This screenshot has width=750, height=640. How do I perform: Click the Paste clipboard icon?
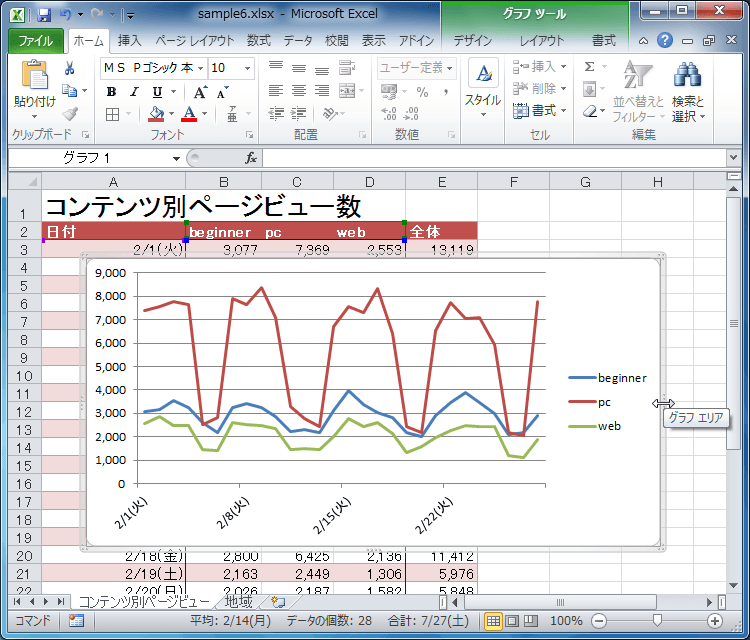point(34,75)
